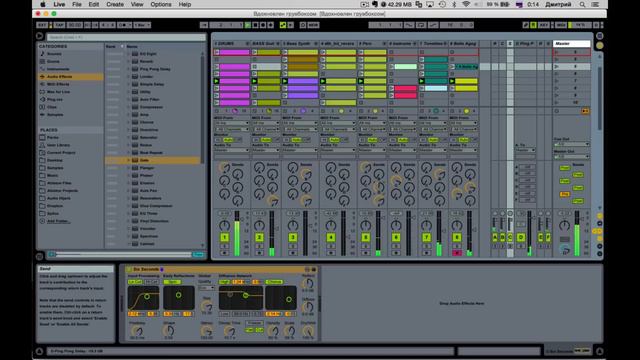Open BASS track MIDI From dropdown
This screenshot has width=640, height=360.
266,123
